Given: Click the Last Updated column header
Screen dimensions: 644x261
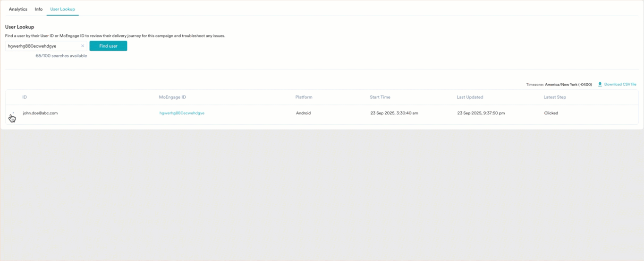Looking at the screenshot, I should click(x=470, y=97).
